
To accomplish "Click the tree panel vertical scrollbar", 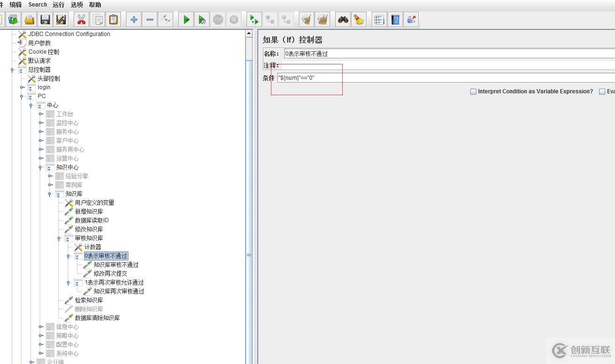I will (x=249, y=196).
